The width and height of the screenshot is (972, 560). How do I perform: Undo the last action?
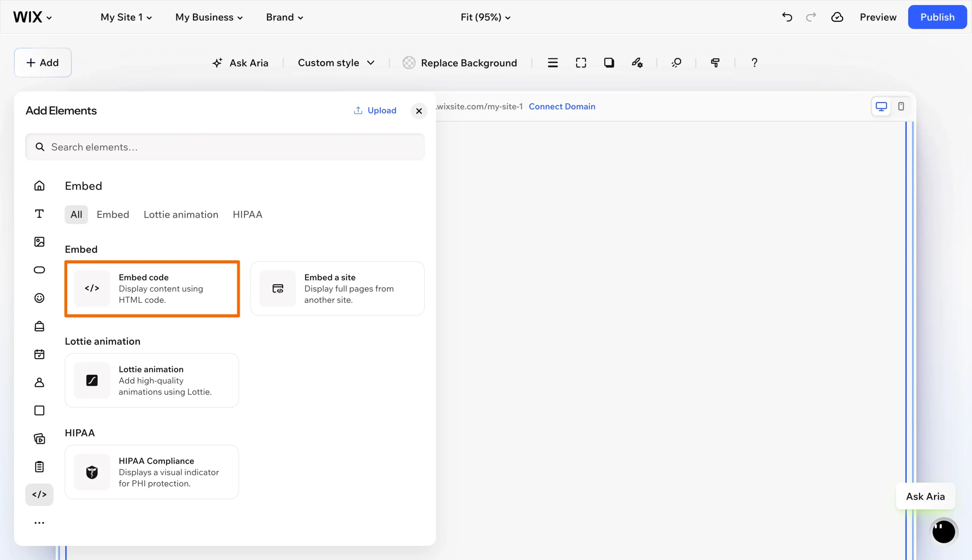(x=787, y=17)
